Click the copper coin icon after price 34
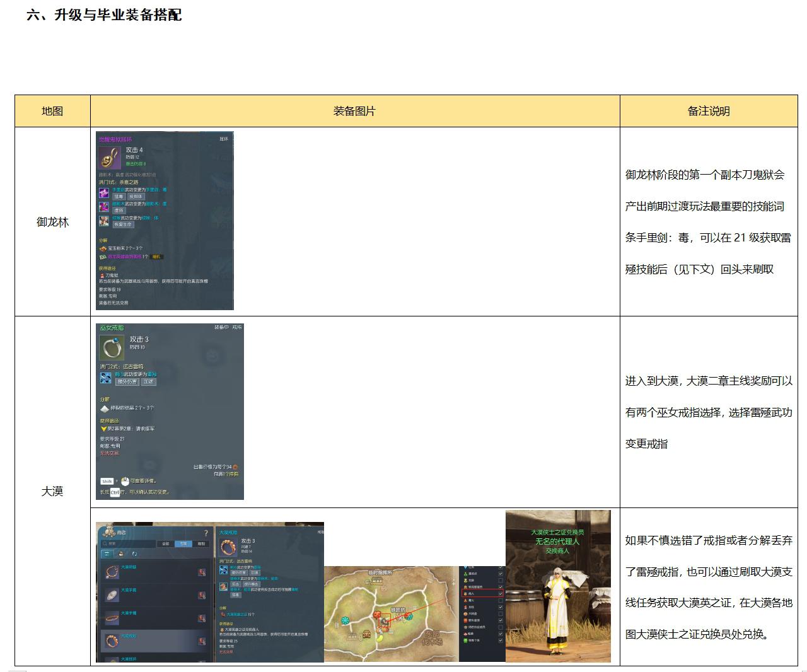The height and width of the screenshot is (672, 807). pos(235,467)
